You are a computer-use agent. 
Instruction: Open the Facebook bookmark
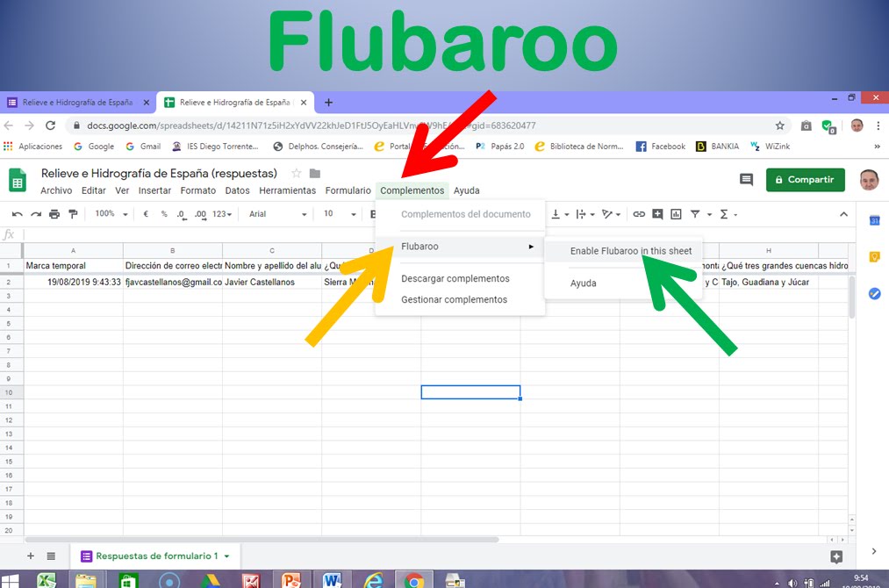pyautogui.click(x=661, y=147)
